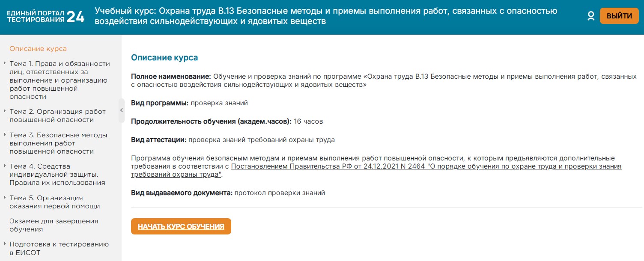The height and width of the screenshot is (261, 644).
Task: Follow the Постановлением Правительства РФ link
Action: click(426, 166)
